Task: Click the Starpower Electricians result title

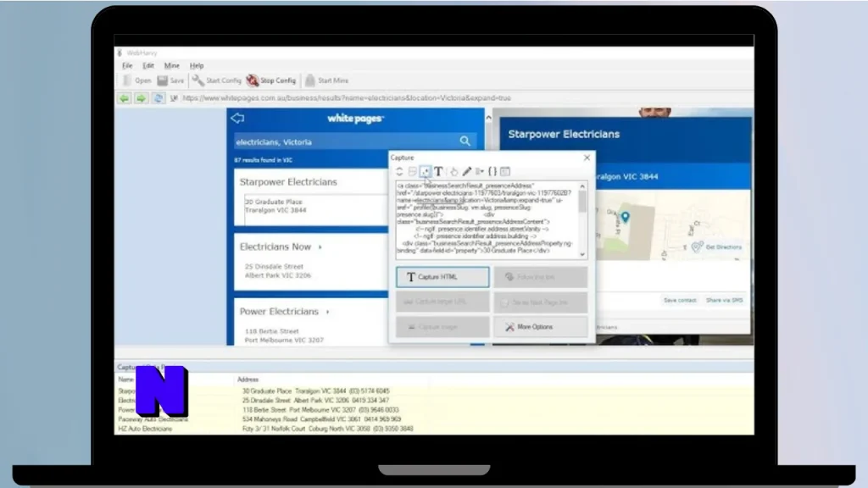Action: click(x=288, y=182)
